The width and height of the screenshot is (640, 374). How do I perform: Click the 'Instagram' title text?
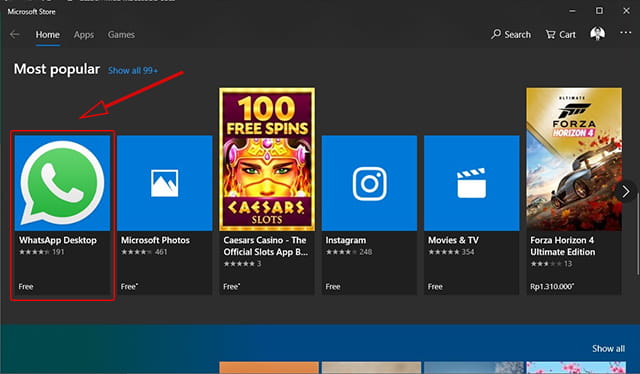click(346, 240)
